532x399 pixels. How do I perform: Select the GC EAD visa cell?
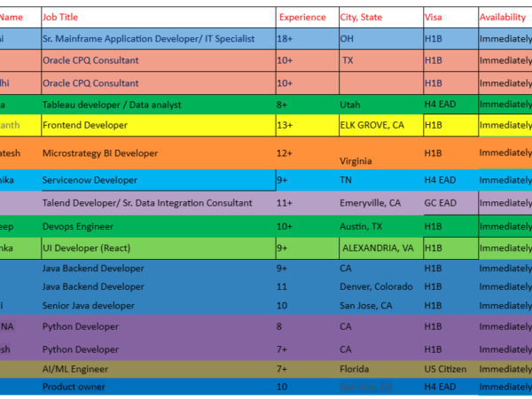441,202
